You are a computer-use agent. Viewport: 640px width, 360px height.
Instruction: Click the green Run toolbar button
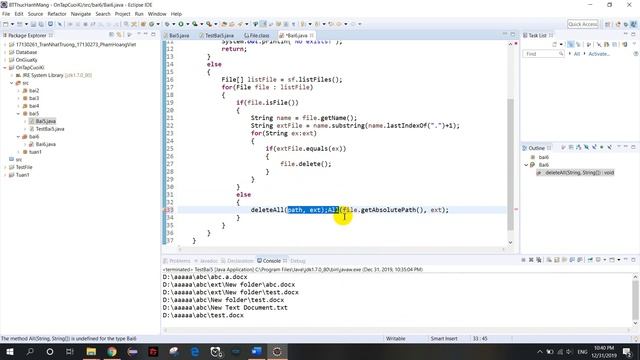180,24
